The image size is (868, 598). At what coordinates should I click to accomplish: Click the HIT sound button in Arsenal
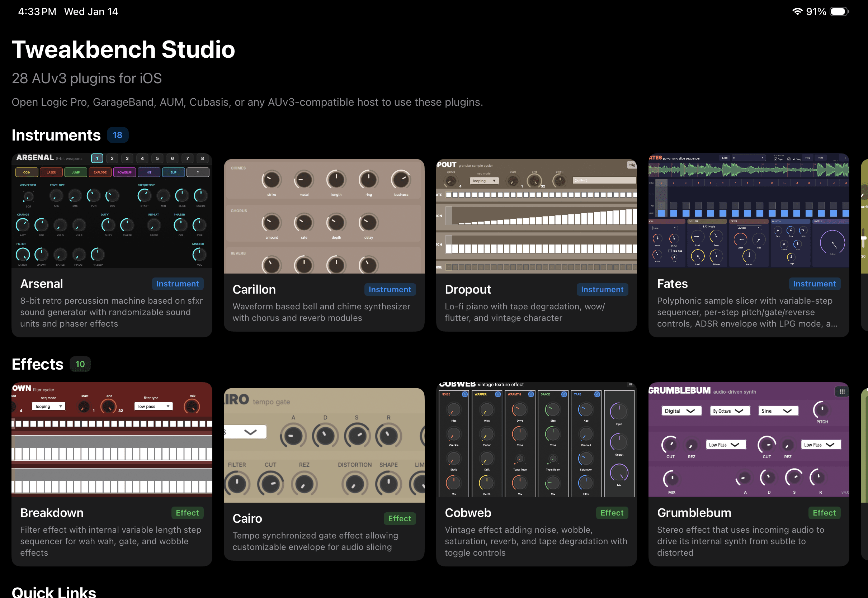(149, 172)
